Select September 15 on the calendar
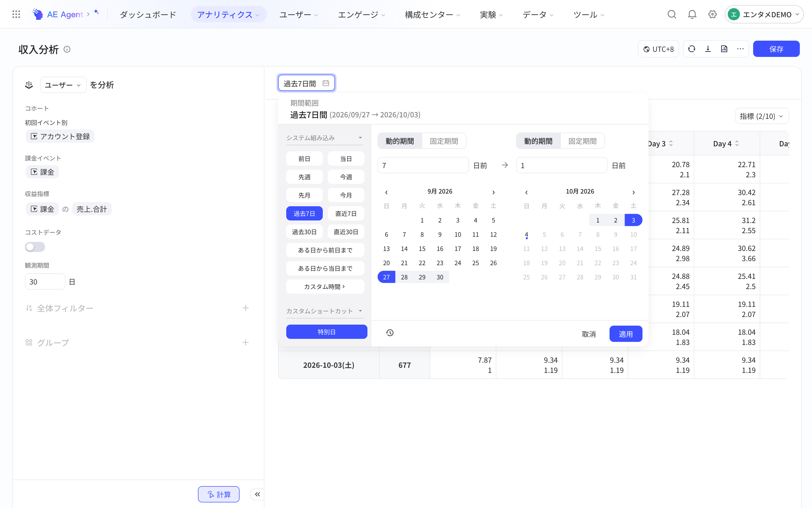 tap(422, 249)
